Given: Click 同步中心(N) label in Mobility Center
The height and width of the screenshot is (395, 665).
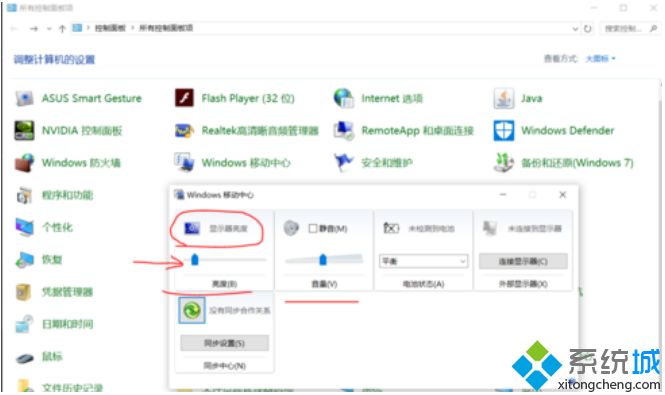Looking at the screenshot, I should [224, 366].
